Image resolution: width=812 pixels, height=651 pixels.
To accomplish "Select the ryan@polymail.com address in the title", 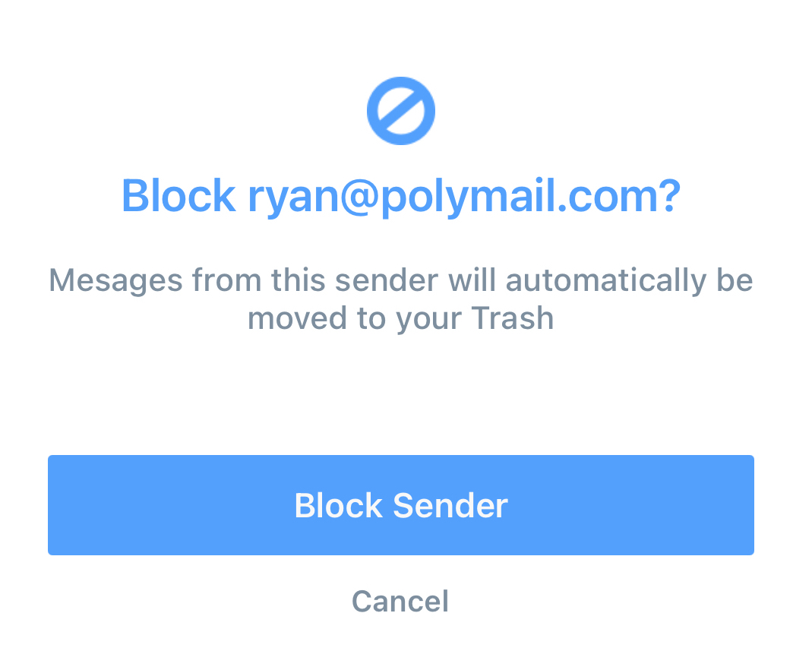I will pos(463,195).
